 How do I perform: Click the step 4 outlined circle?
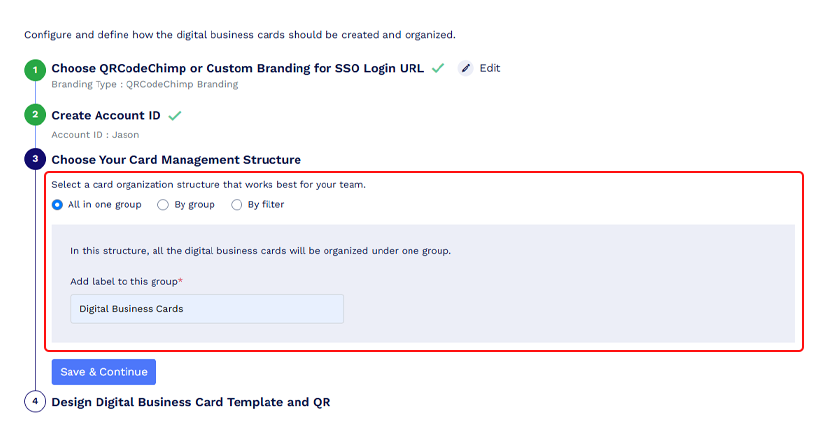tap(35, 402)
